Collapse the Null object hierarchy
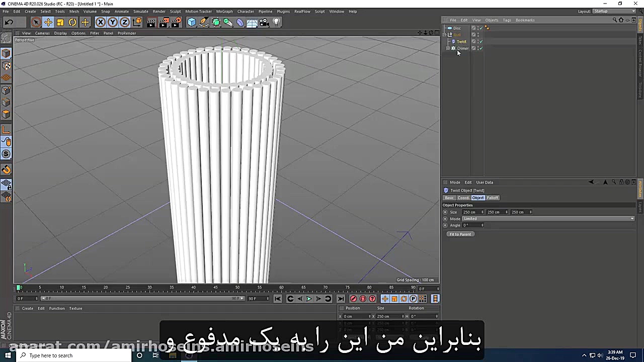 coord(444,34)
